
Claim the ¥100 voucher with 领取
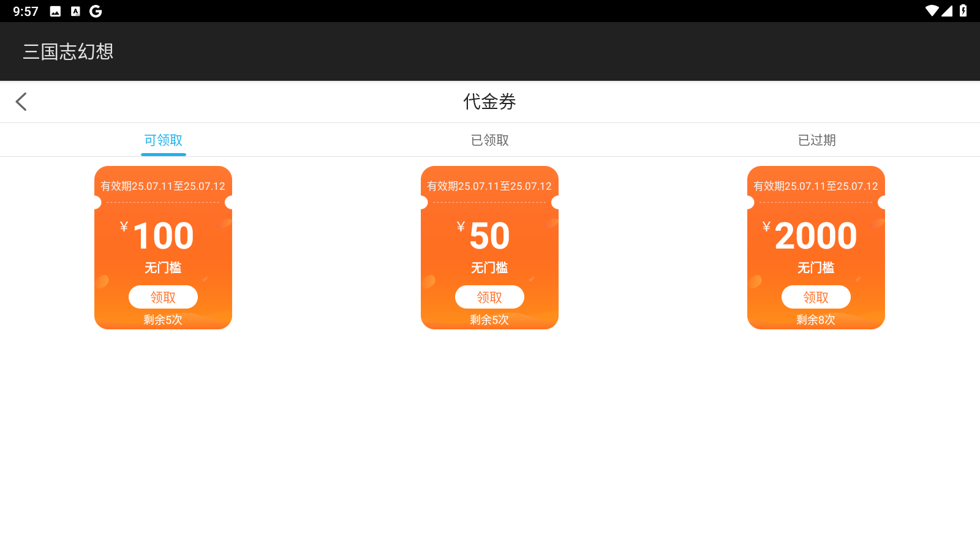pyautogui.click(x=163, y=297)
